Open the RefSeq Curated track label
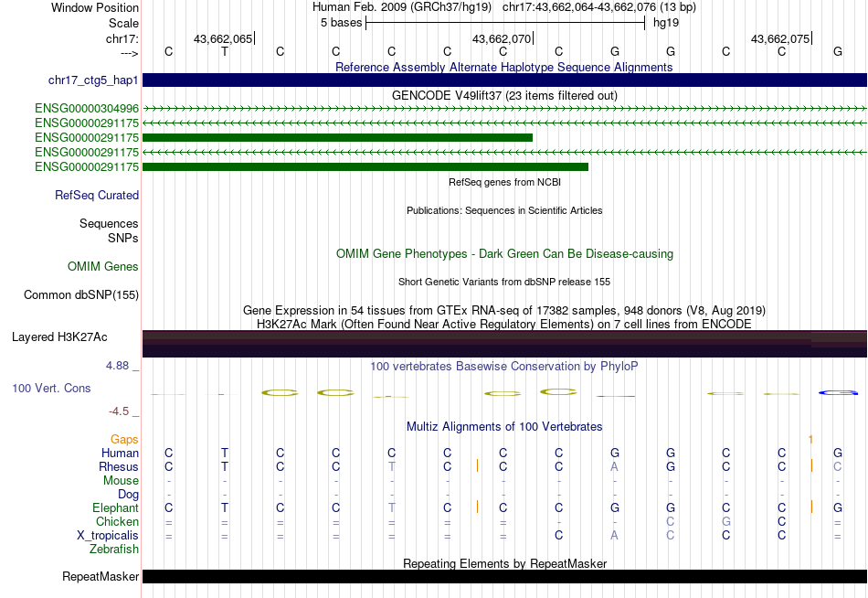The height and width of the screenshot is (598, 868). point(97,195)
